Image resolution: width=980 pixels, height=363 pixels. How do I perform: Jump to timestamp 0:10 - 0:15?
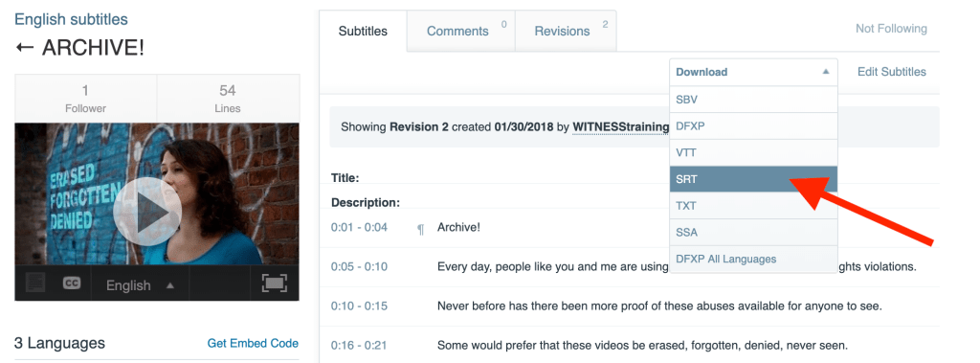359,306
